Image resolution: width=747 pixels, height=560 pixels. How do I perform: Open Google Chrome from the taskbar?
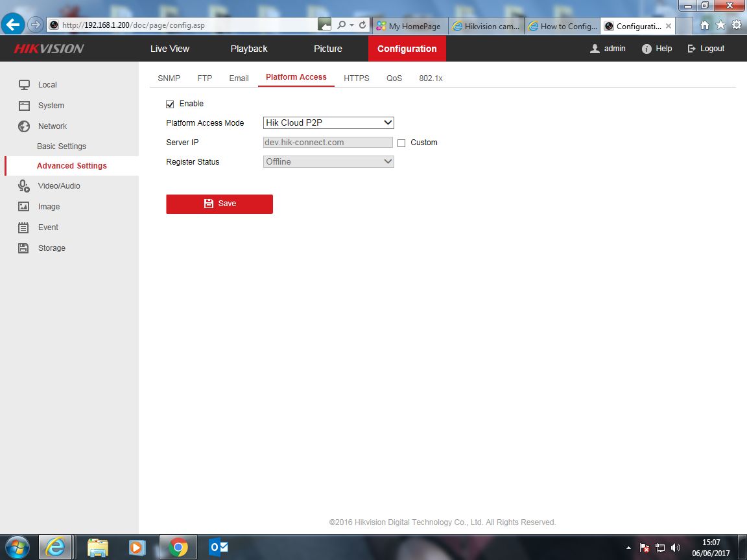[178, 548]
